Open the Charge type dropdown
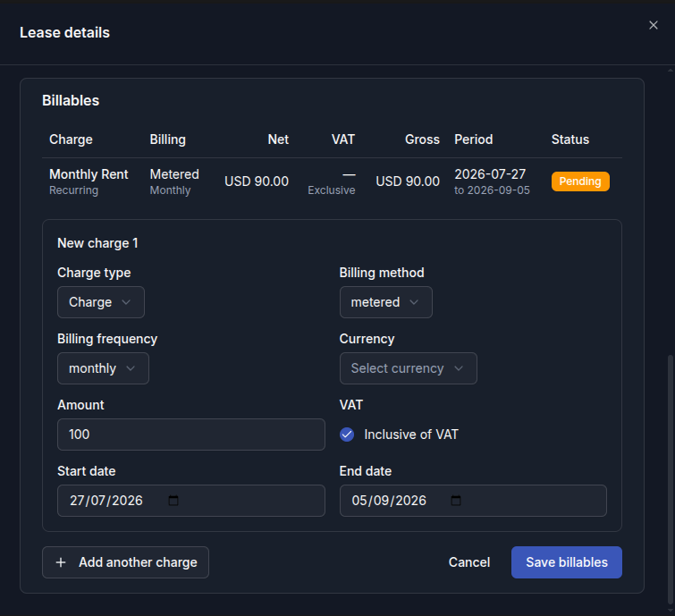The image size is (675, 616). click(101, 302)
